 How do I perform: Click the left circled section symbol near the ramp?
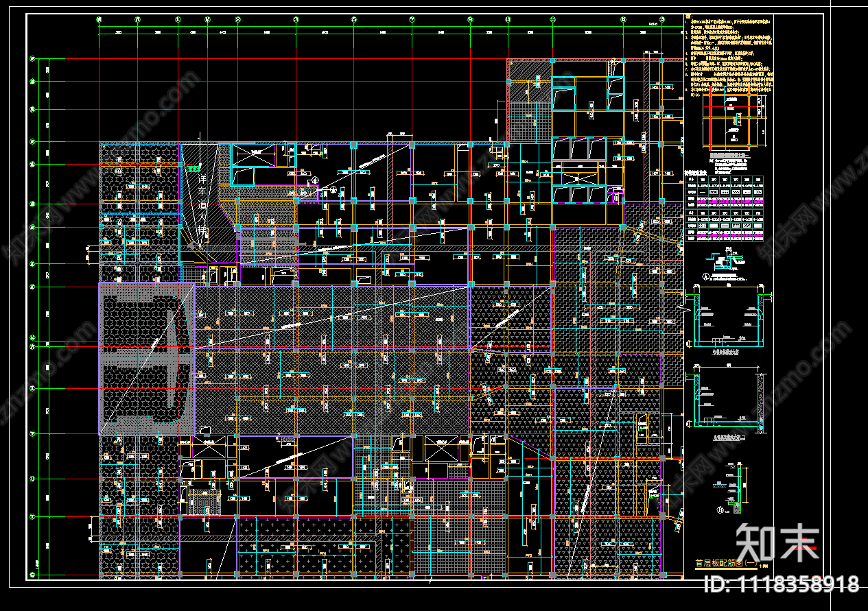click(x=315, y=180)
